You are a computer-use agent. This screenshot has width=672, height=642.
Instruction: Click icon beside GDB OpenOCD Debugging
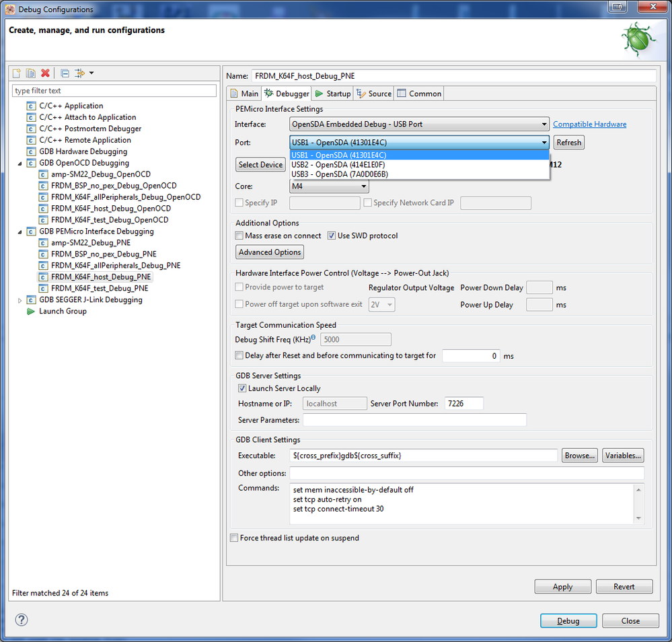tap(31, 163)
